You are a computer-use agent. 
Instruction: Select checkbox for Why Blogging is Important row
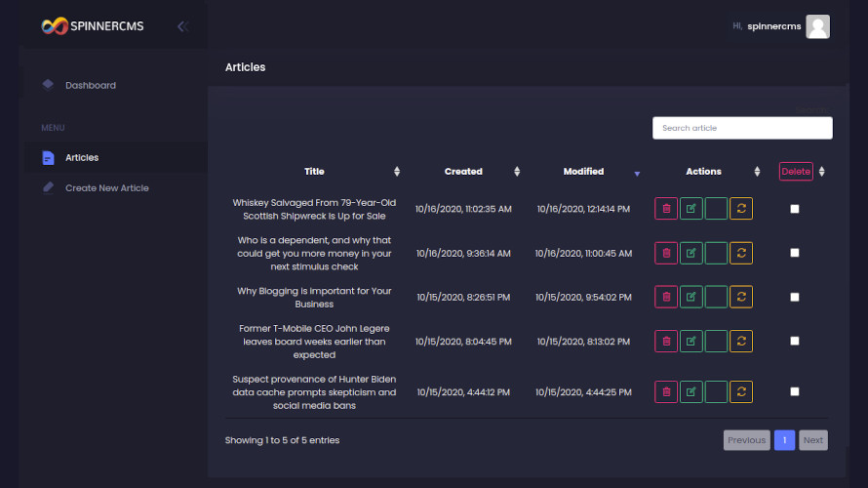(x=795, y=297)
